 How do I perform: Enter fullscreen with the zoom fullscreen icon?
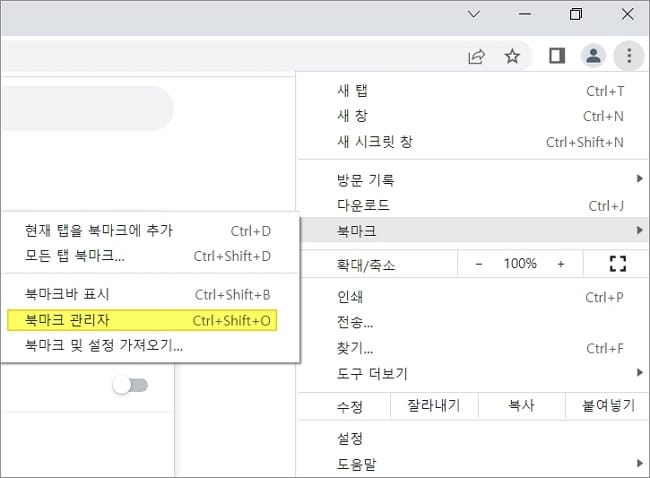click(617, 264)
